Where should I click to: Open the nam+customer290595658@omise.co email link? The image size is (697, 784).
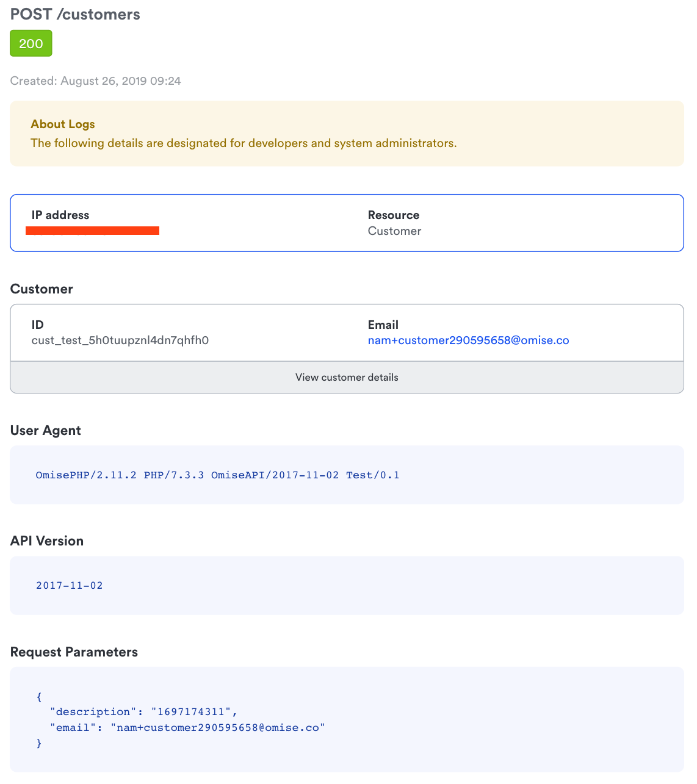[x=468, y=340]
